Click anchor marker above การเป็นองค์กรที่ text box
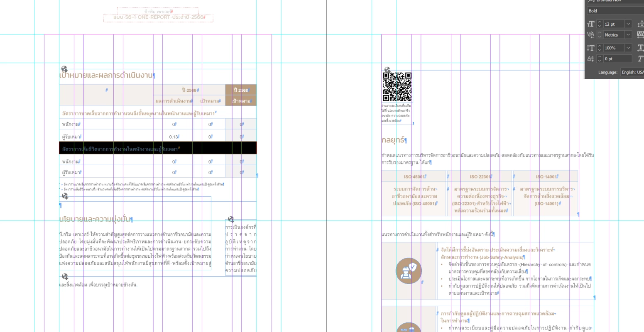This screenshot has height=332, width=644. coord(231,219)
